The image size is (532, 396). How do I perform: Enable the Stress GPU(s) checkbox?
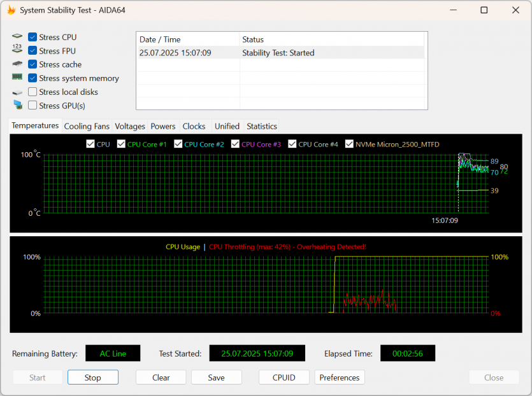click(x=32, y=106)
